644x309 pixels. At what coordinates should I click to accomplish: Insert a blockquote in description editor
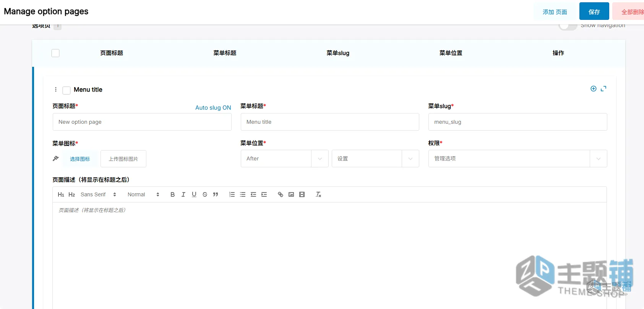tap(215, 194)
